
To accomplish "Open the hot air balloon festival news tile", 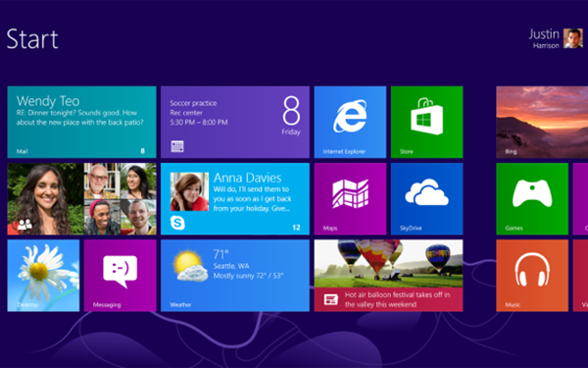I will pos(388,276).
